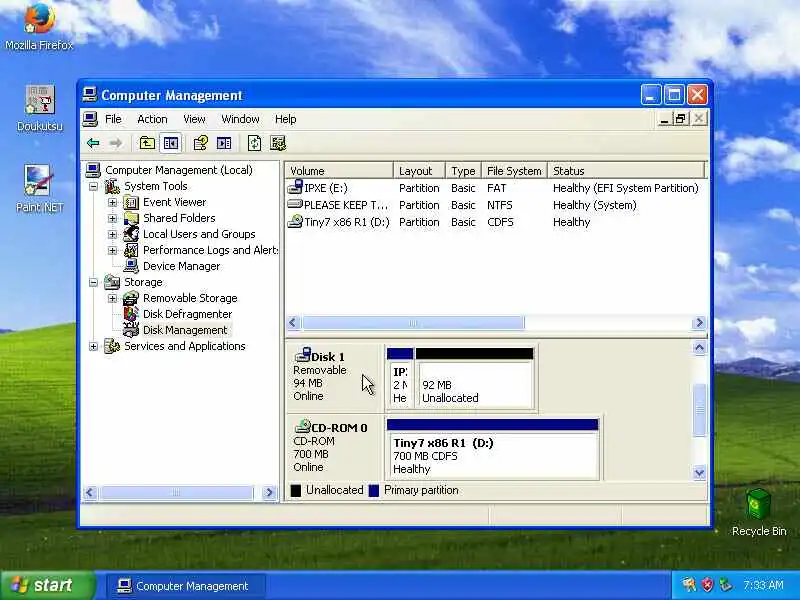Click the security shield tray icon

pos(707,585)
